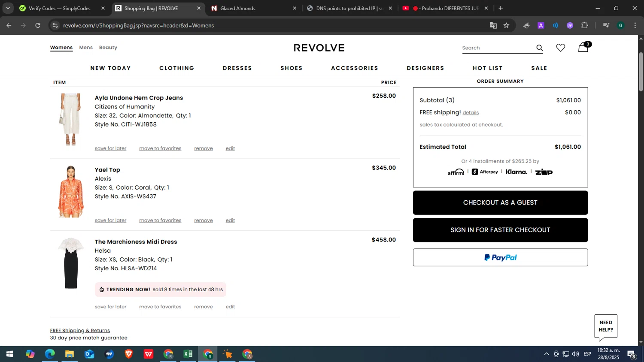Save The Marchioness Midi Dress for later

point(110,307)
